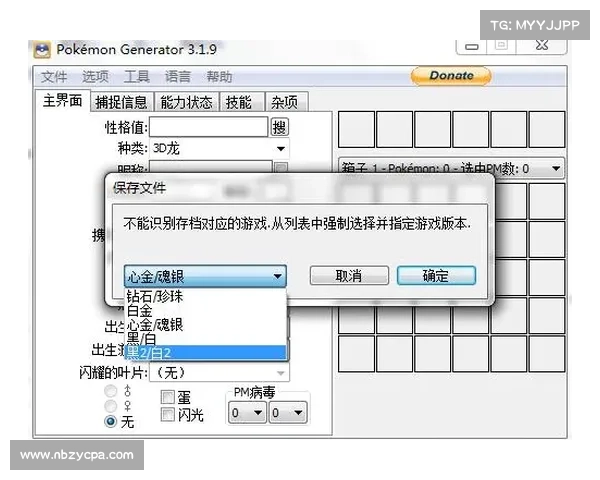This screenshot has height=480, width=600.
Task: Open the 帮助 menu
Action: pyautogui.click(x=219, y=77)
